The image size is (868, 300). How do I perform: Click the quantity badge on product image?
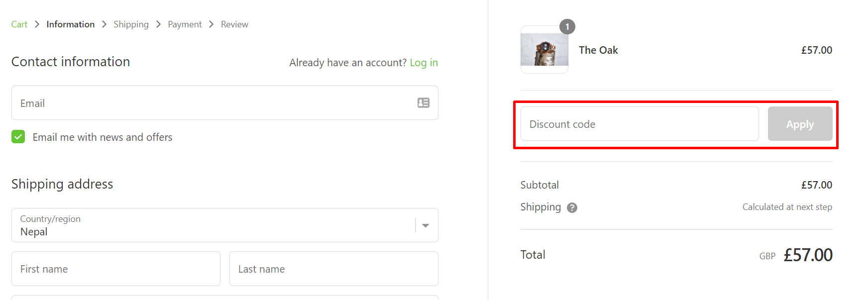pos(567,27)
